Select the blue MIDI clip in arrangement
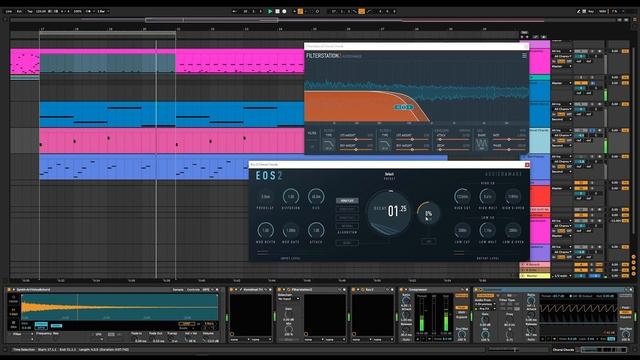 pos(171,114)
